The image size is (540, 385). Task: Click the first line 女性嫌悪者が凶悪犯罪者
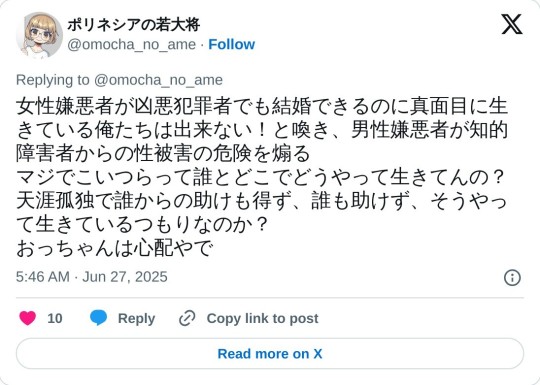pos(262,106)
